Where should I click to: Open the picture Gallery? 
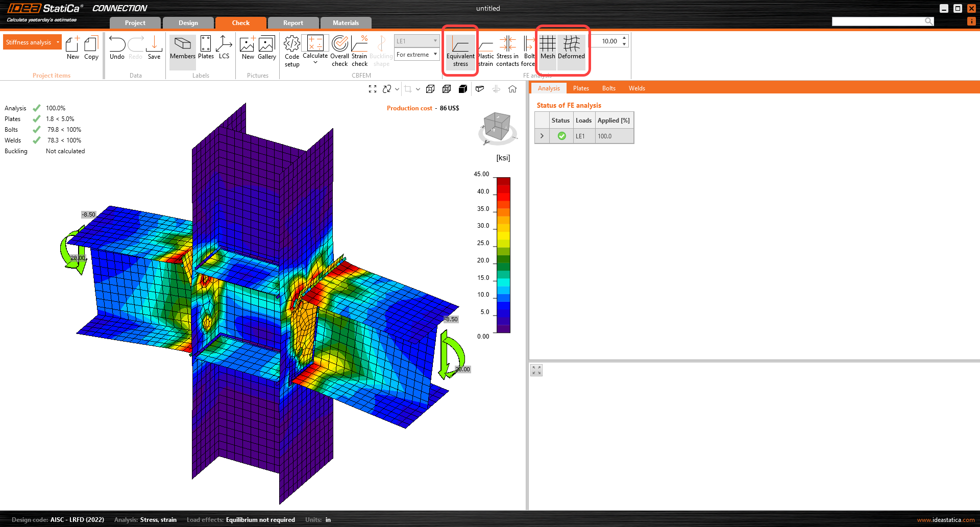[x=266, y=49]
